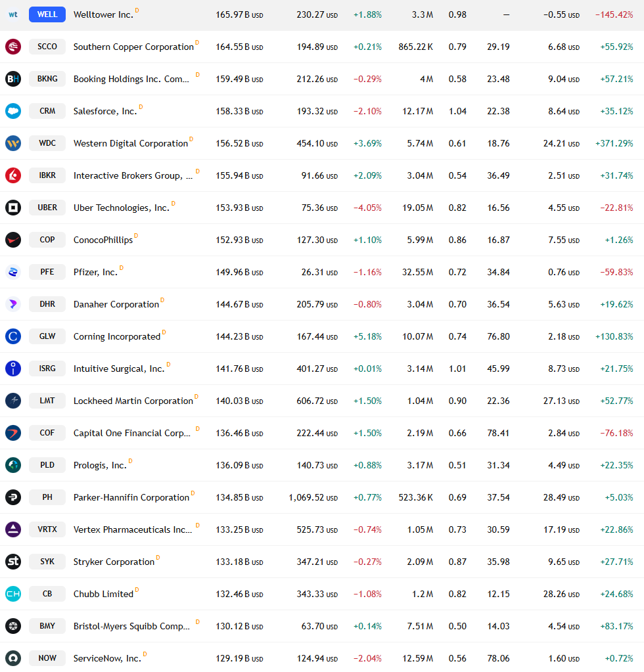The width and height of the screenshot is (644, 672).
Task: Open the Lockheed Martin Corporation link
Action: tap(133, 401)
